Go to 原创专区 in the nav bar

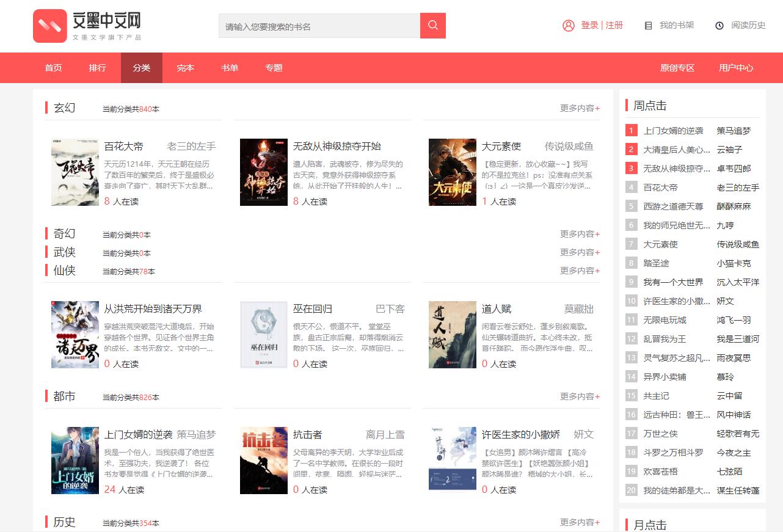(x=677, y=68)
